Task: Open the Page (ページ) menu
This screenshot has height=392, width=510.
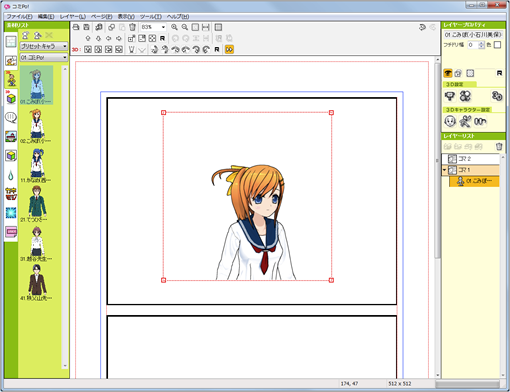Action: (102, 16)
